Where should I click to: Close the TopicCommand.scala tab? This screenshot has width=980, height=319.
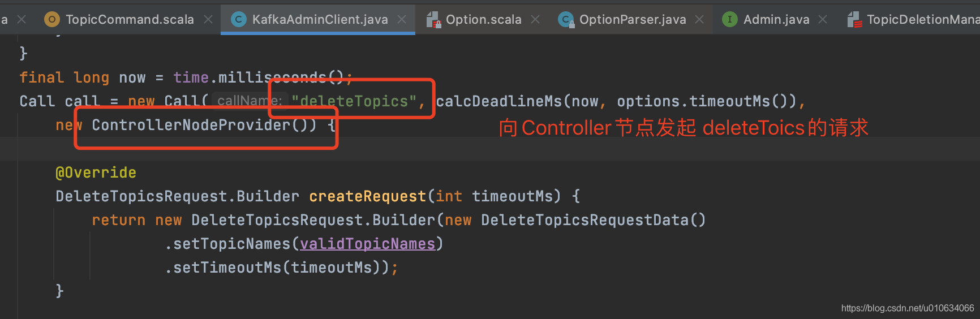[x=208, y=19]
